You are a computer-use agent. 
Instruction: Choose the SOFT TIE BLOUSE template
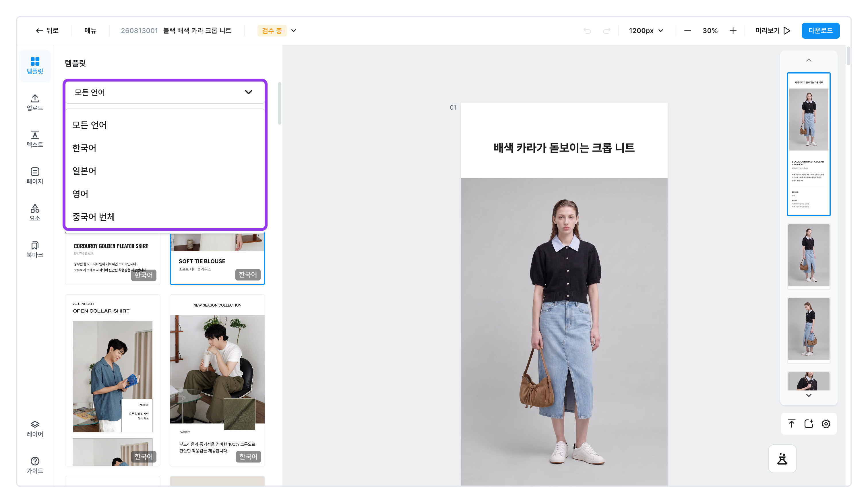pos(217,259)
